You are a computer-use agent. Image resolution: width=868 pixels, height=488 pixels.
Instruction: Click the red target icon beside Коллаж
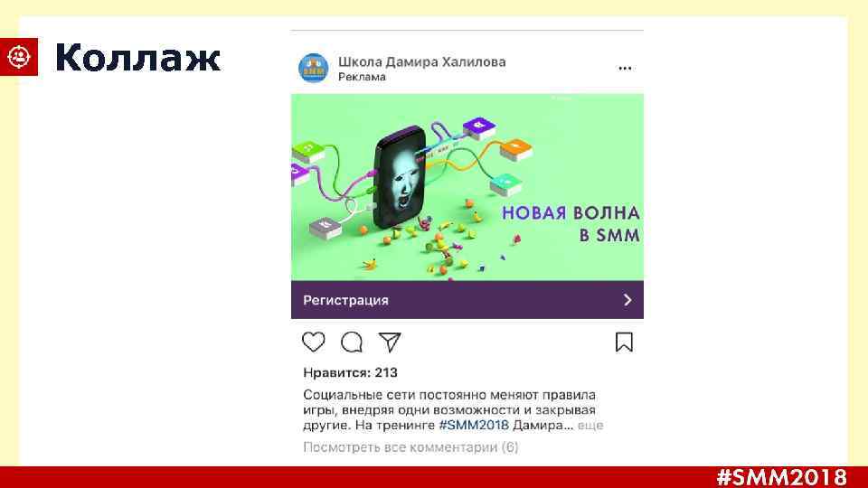19,56
